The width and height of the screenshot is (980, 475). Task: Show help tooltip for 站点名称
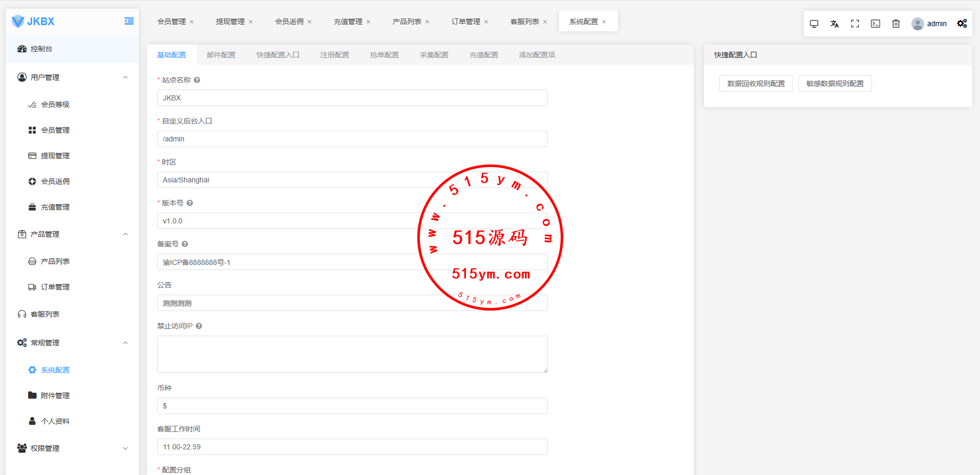click(197, 80)
